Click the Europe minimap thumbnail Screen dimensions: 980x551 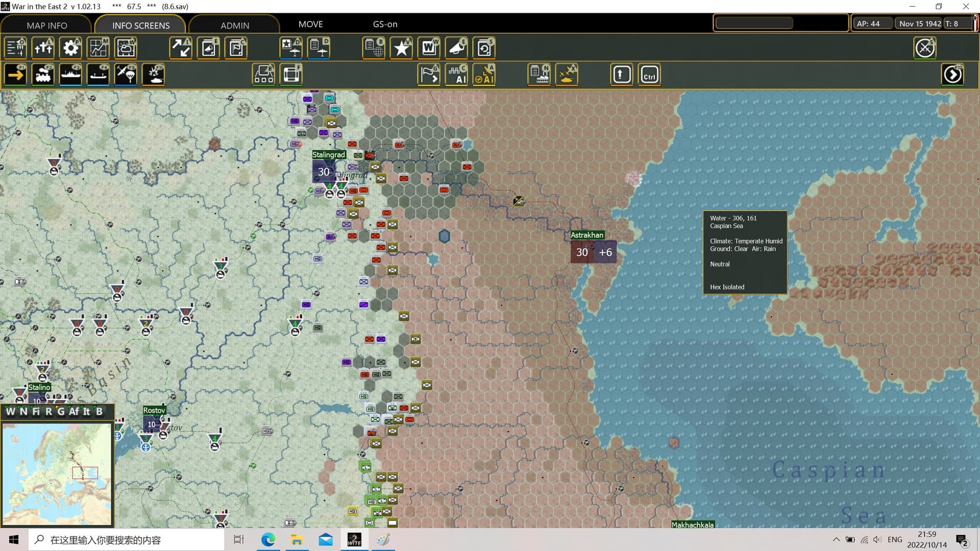[57, 474]
